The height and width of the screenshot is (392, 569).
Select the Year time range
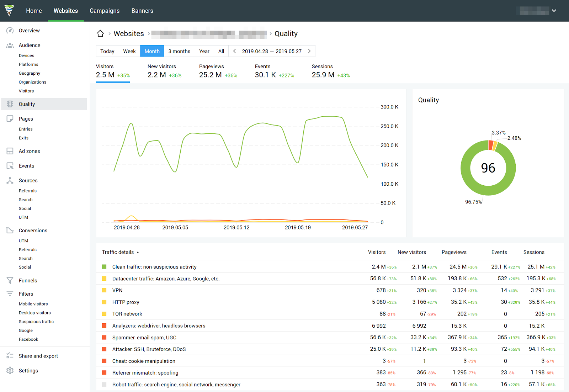coord(204,51)
